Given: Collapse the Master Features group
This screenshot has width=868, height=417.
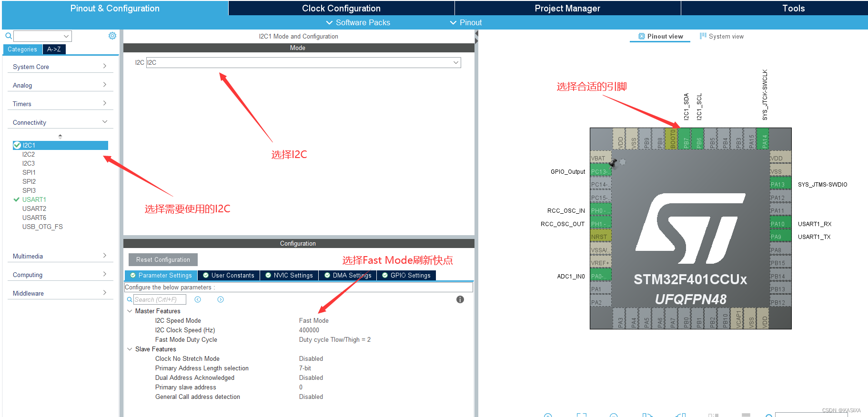Looking at the screenshot, I should point(130,311).
